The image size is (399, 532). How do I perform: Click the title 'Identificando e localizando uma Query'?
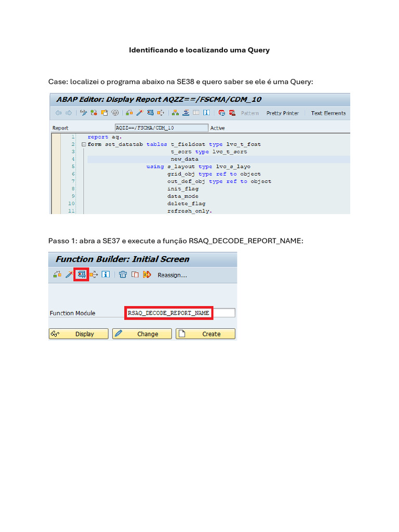pos(199,50)
